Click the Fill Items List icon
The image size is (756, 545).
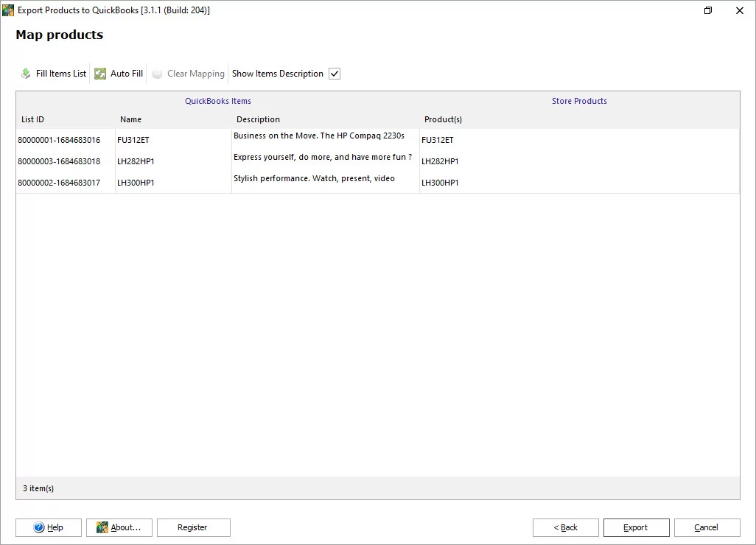pyautogui.click(x=26, y=74)
